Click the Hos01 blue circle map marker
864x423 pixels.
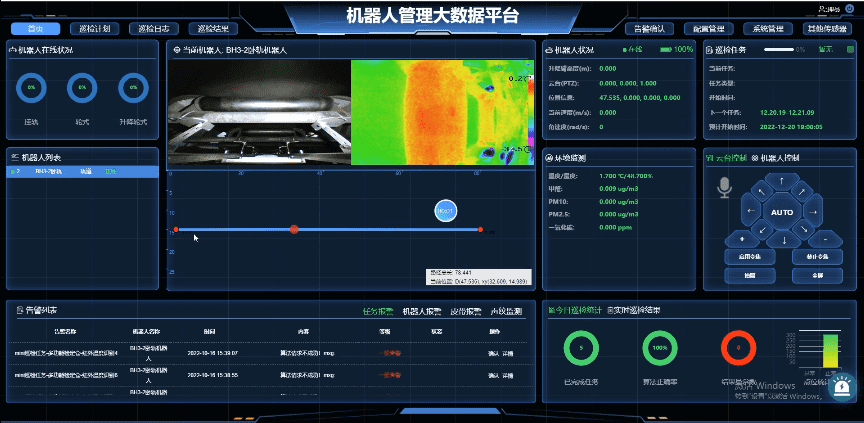point(445,211)
